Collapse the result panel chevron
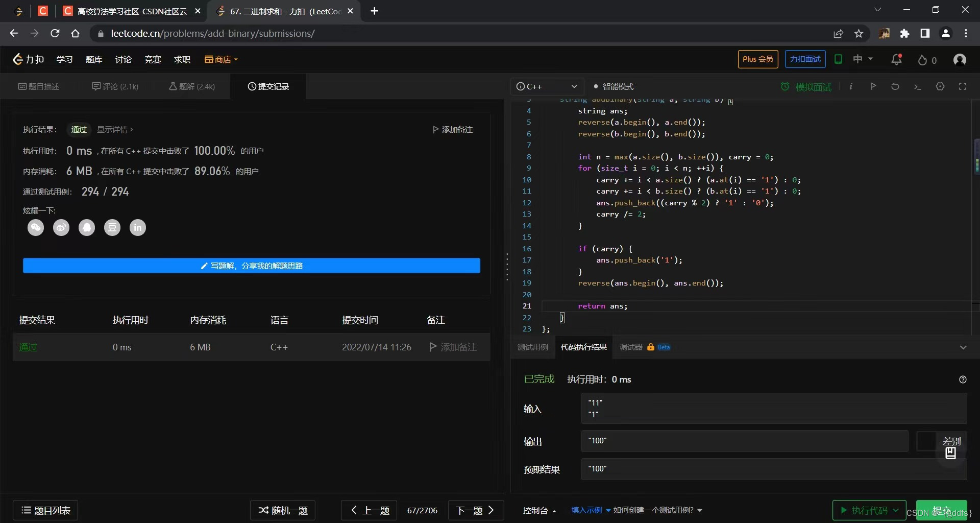Image resolution: width=980 pixels, height=523 pixels. point(963,347)
